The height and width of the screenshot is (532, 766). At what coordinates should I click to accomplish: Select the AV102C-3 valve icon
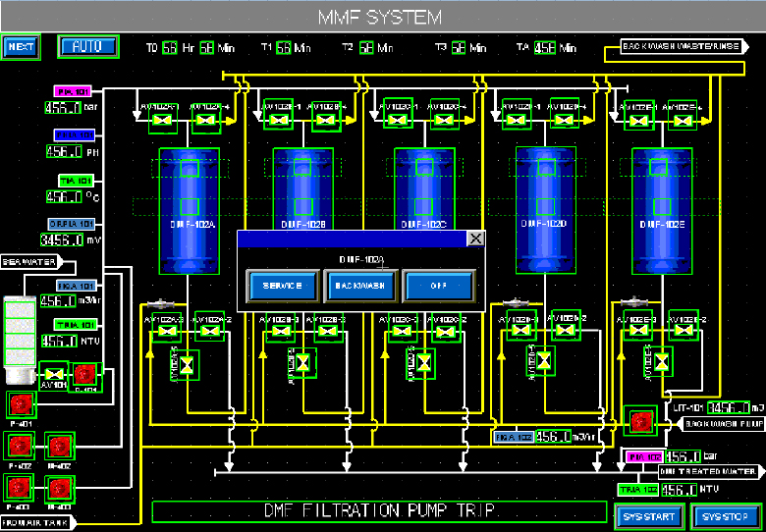pos(401,331)
